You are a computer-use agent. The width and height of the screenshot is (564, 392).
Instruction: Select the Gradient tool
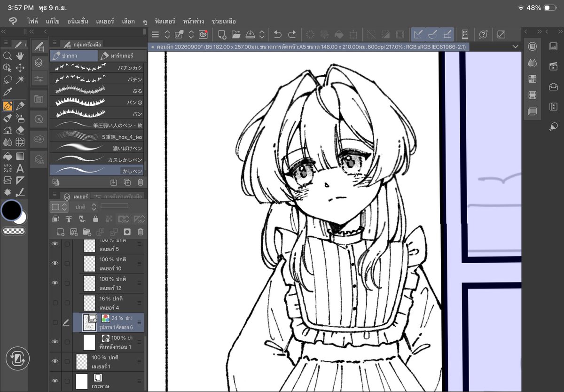click(x=20, y=156)
